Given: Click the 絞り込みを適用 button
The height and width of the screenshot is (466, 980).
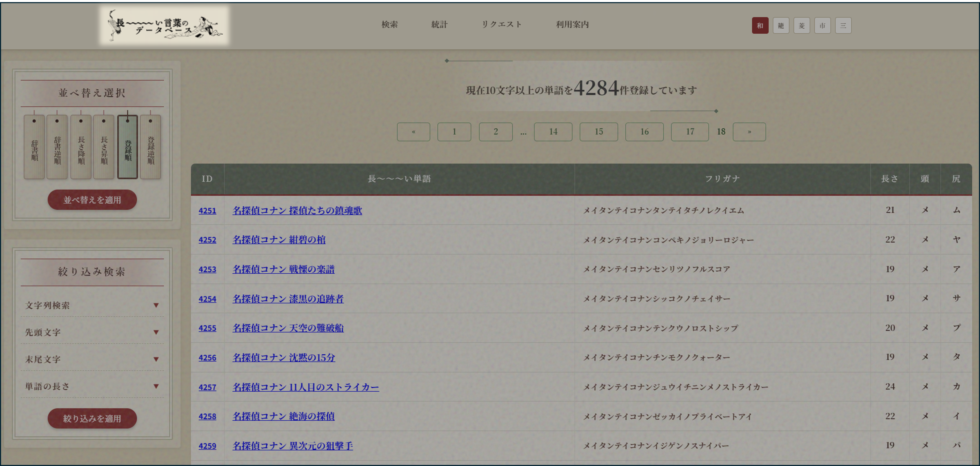Looking at the screenshot, I should (x=92, y=418).
